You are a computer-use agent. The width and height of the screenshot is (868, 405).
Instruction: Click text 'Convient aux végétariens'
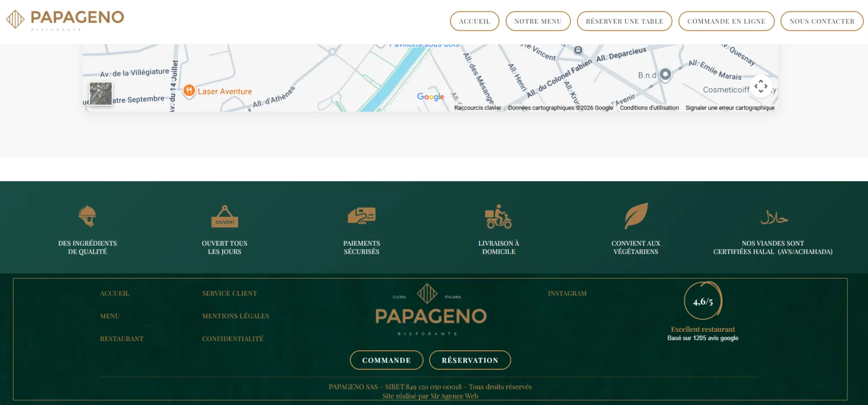pos(636,247)
